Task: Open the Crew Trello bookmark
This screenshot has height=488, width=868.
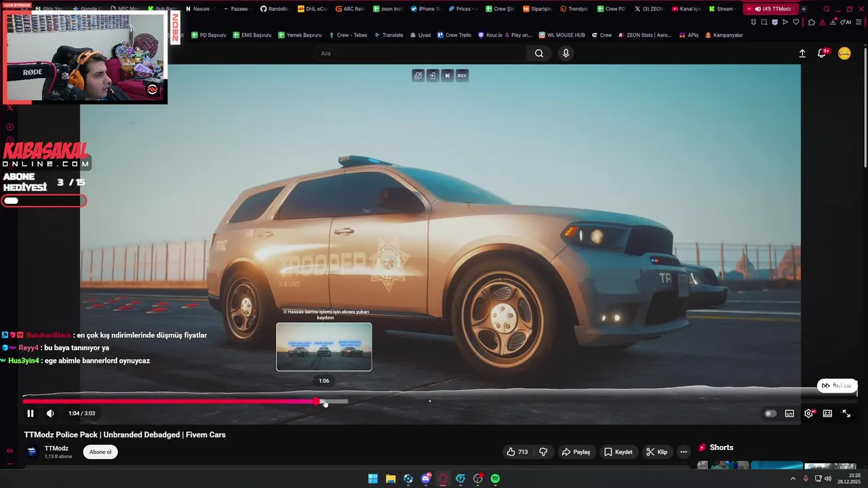Action: (454, 35)
